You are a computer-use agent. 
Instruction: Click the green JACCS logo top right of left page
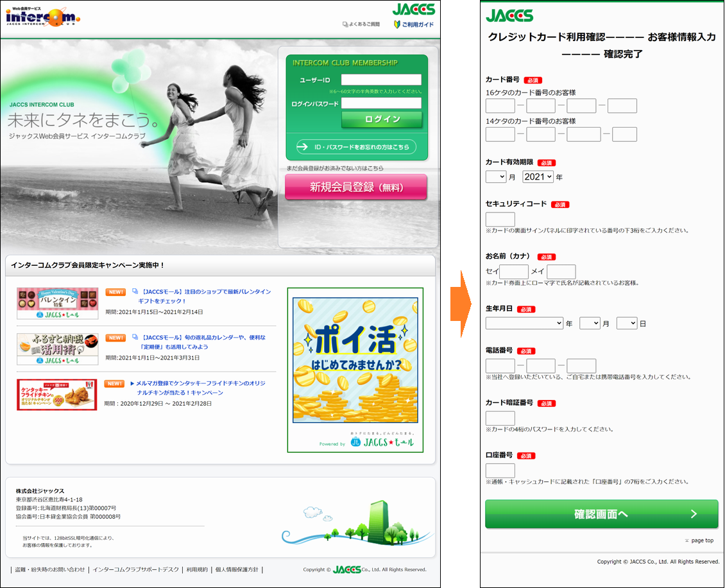(413, 10)
